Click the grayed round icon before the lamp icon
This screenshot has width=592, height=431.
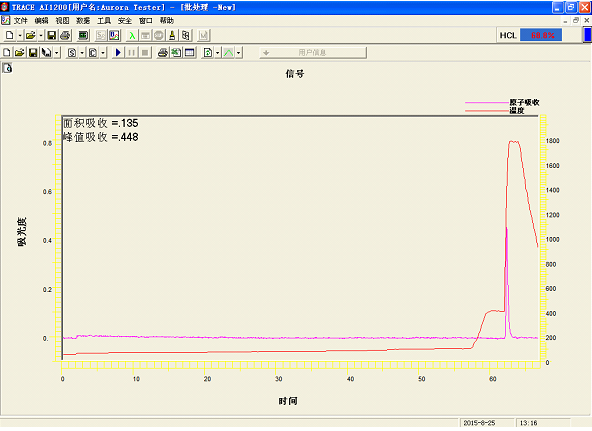tap(159, 35)
